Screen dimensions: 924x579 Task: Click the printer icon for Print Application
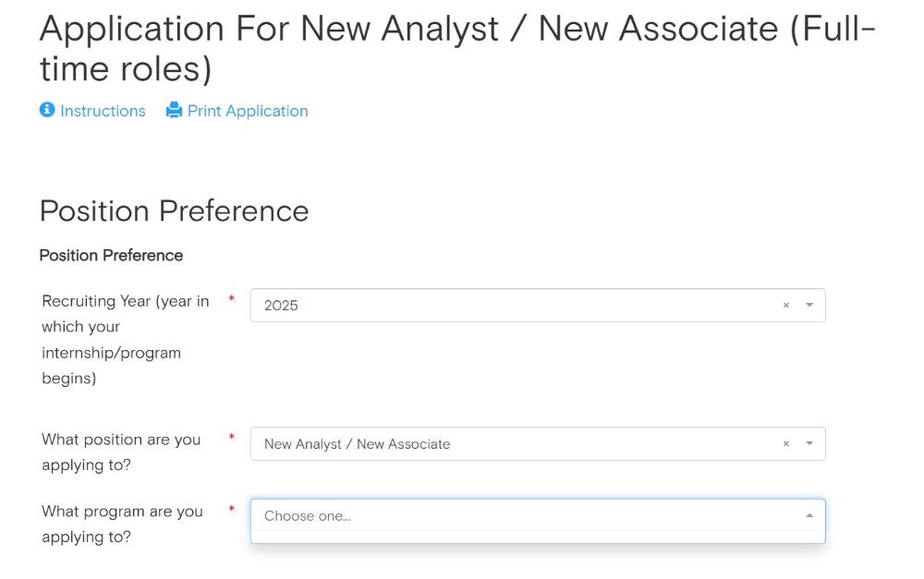click(x=174, y=110)
